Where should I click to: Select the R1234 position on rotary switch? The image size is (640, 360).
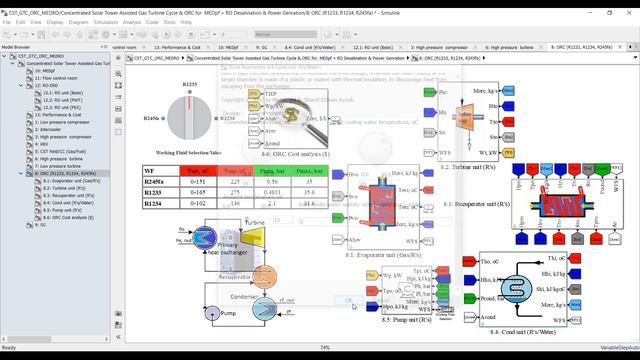(216, 118)
